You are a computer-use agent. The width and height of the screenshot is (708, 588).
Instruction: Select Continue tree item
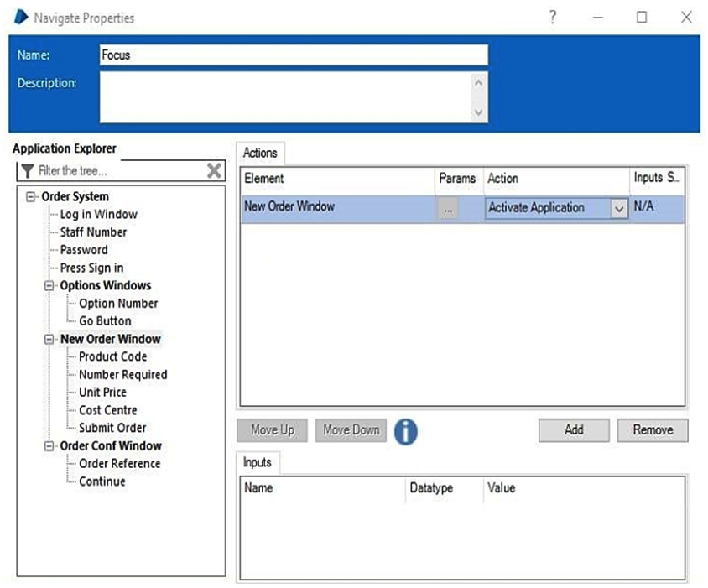(x=102, y=481)
